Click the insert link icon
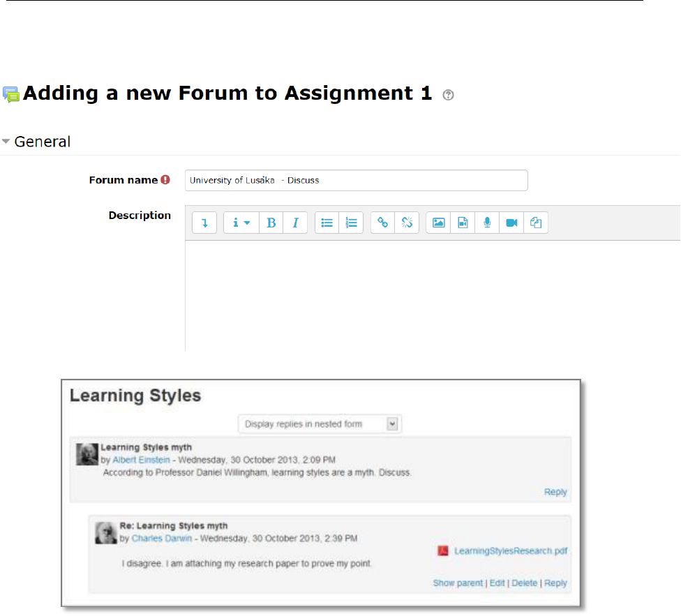The height and width of the screenshot is (616, 681). (382, 223)
